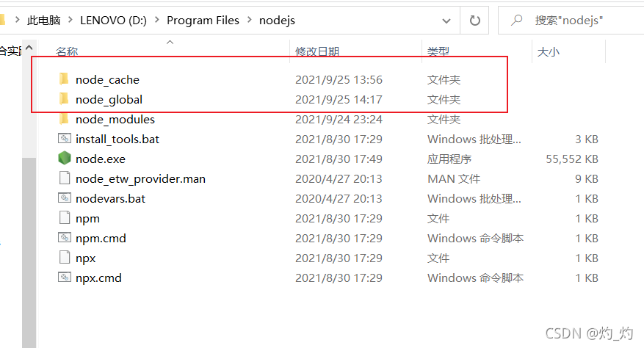Expand the chevron after 此电脑

(70, 19)
